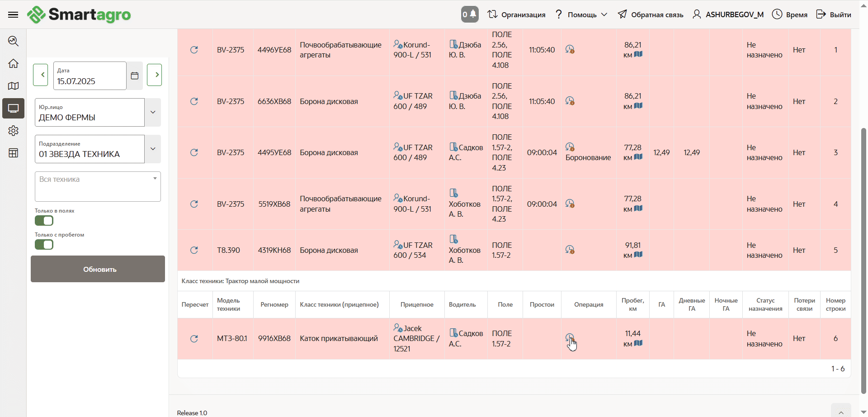This screenshot has width=868, height=417.
Task: Toggle 'Только в полях' switch
Action: coord(44,221)
